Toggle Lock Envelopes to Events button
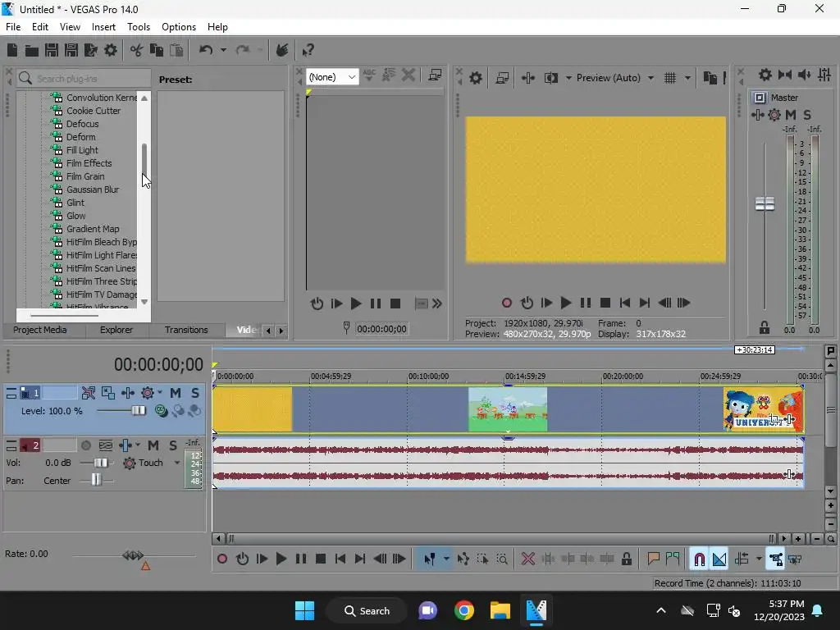This screenshot has height=630, width=840. point(776,559)
